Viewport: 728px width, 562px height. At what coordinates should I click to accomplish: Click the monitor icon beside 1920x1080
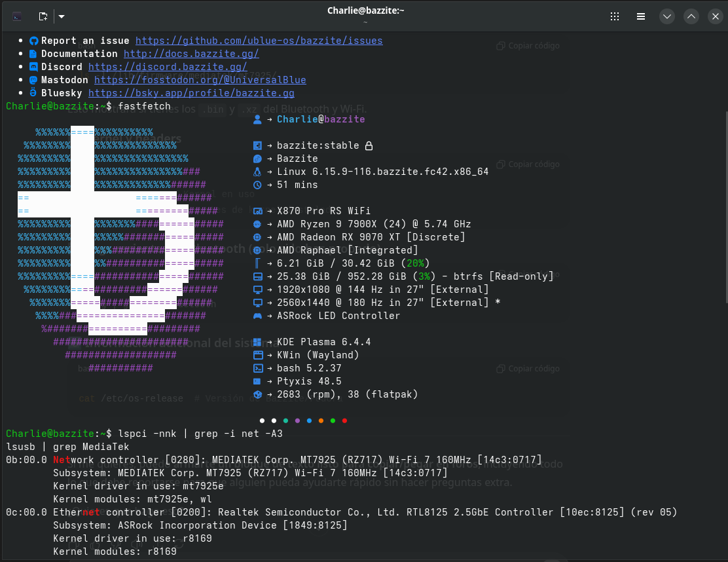click(x=258, y=290)
